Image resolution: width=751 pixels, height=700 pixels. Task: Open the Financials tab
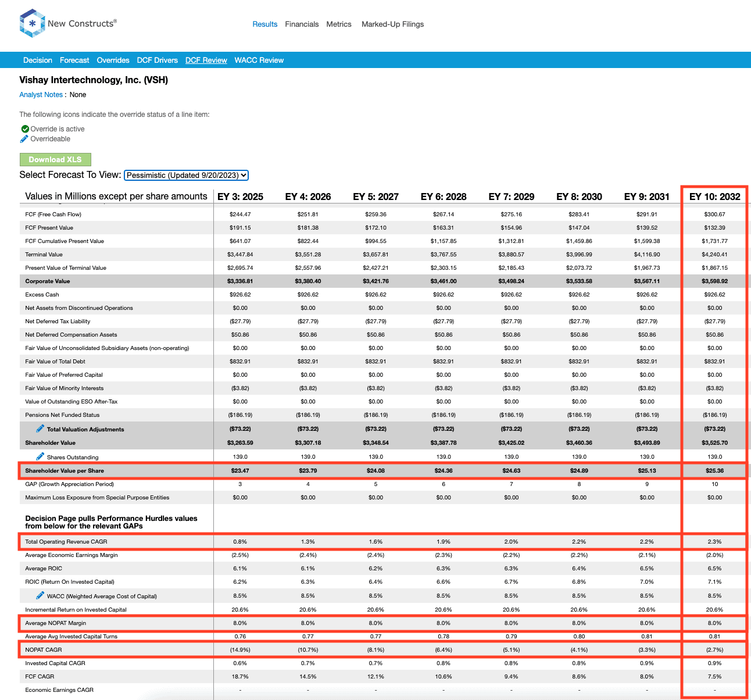point(302,24)
